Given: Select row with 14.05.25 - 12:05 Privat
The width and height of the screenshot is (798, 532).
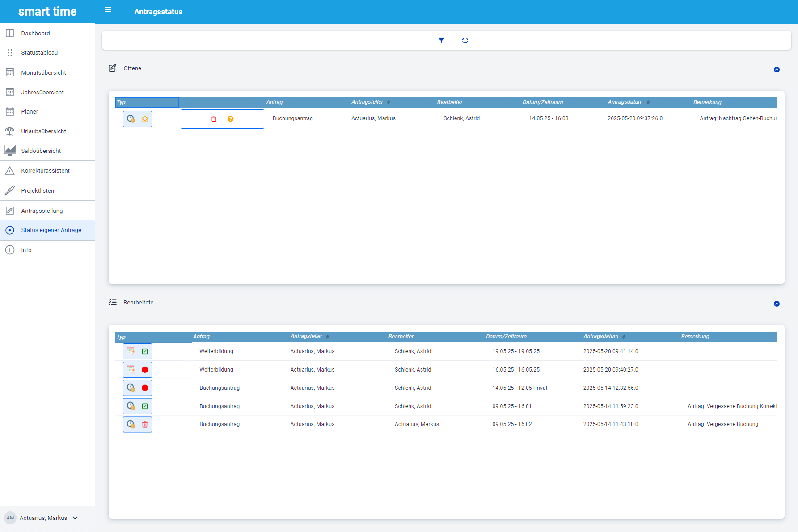Looking at the screenshot, I should click(x=519, y=388).
